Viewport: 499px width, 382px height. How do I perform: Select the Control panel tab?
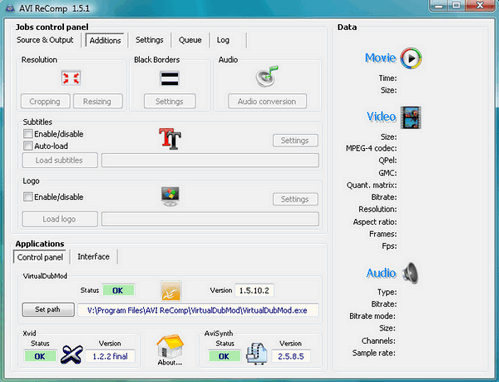(x=40, y=257)
